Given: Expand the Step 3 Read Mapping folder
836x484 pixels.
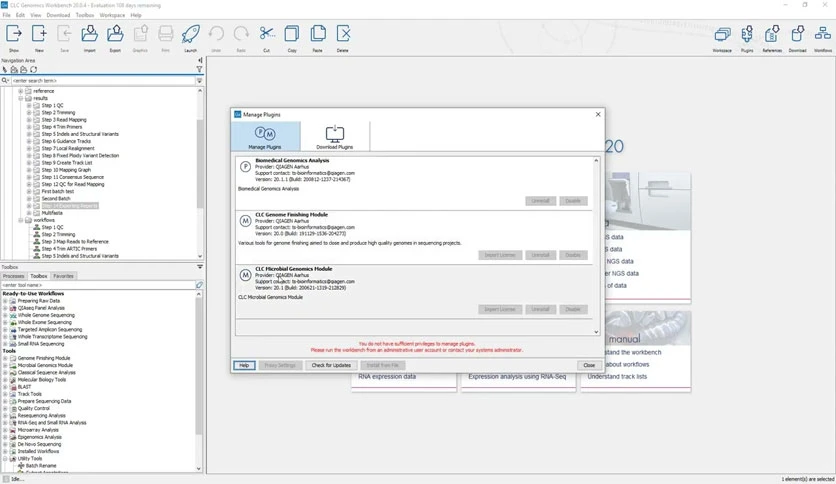Looking at the screenshot, I should pos(29,120).
